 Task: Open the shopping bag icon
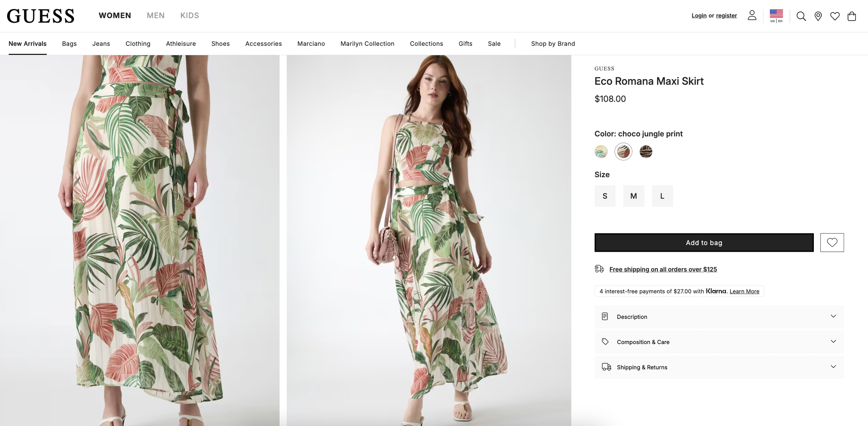coord(852,16)
